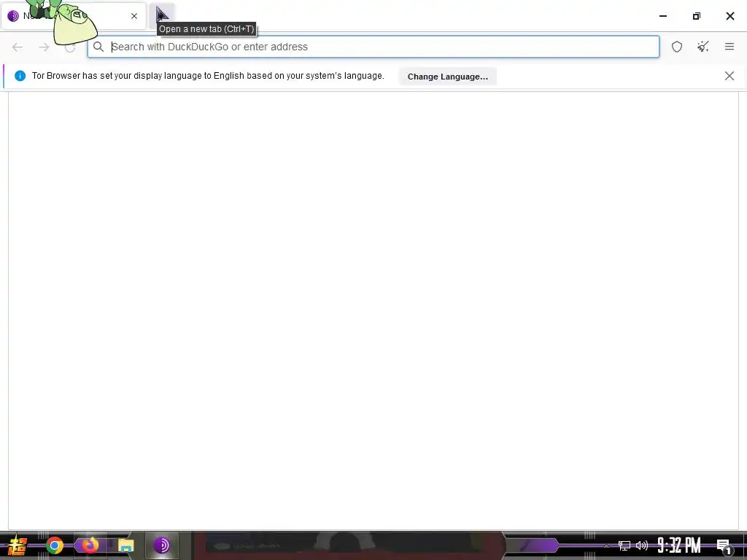The height and width of the screenshot is (560, 747).
Task: Click the Change Language button
Action: [447, 76]
